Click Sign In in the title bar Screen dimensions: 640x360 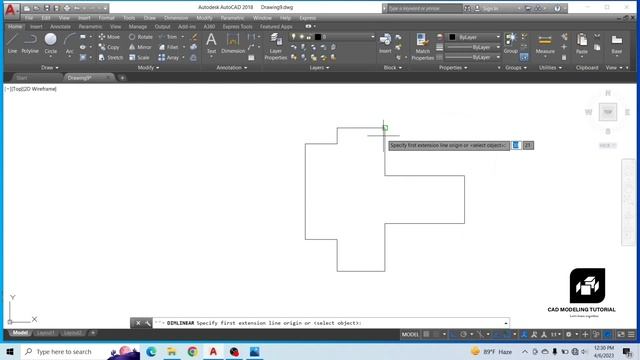490,8
